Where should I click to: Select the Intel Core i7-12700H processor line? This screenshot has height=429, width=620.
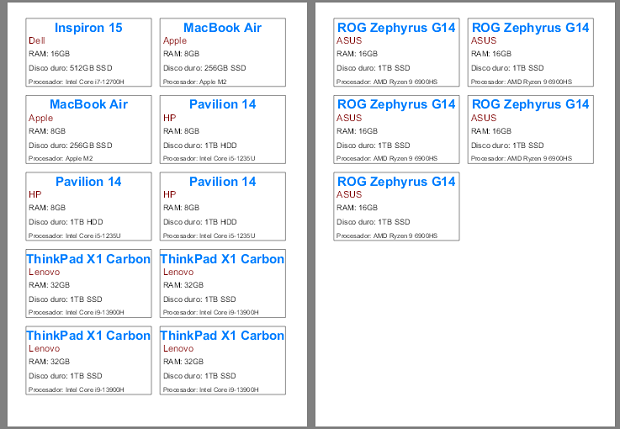point(76,82)
